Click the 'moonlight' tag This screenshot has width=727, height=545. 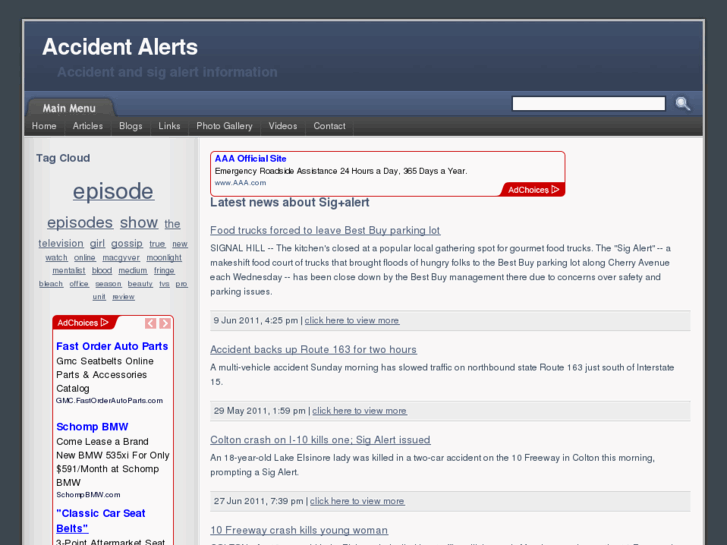tap(164, 257)
